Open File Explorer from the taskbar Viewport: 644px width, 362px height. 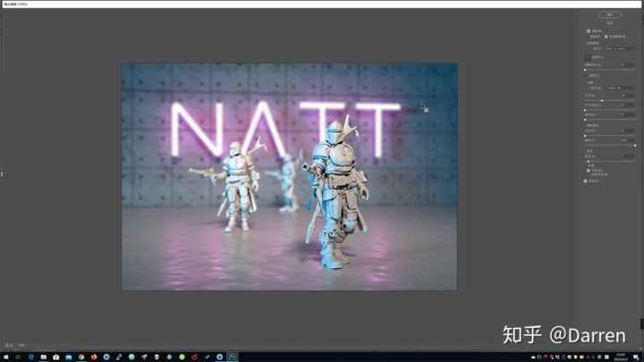click(44, 357)
